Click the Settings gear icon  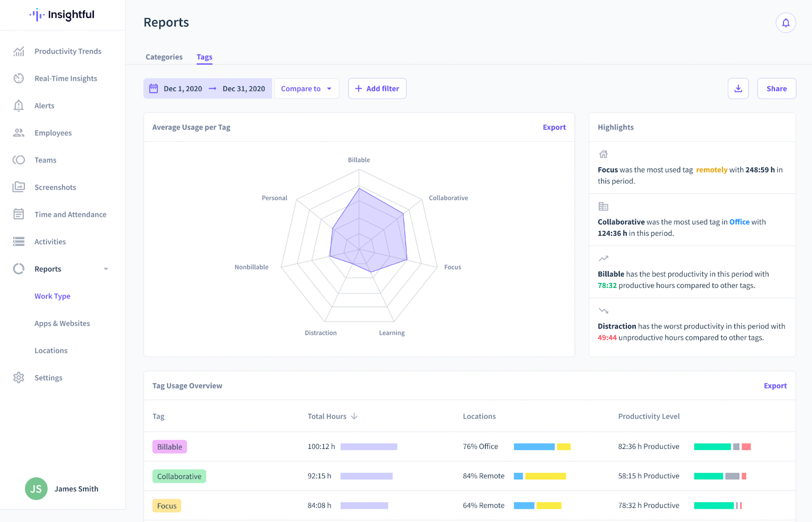point(19,378)
